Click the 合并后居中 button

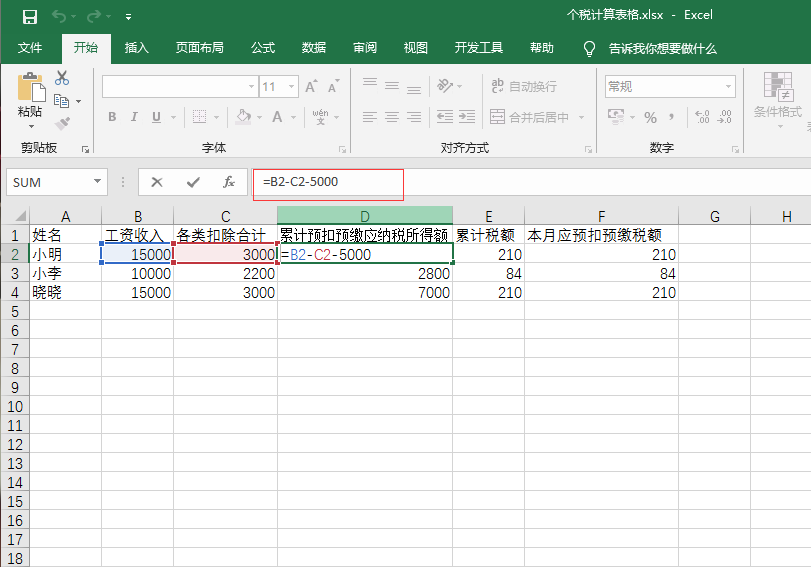530,117
